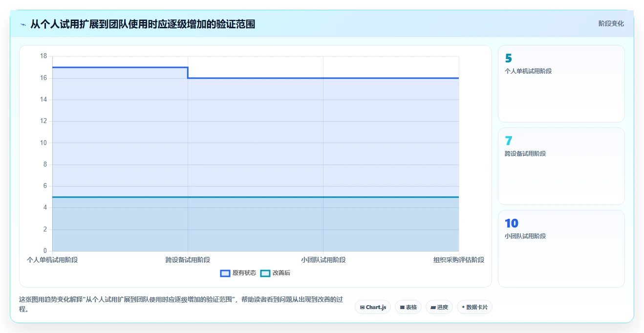Click the y-axis value 16

pyautogui.click(x=43, y=78)
